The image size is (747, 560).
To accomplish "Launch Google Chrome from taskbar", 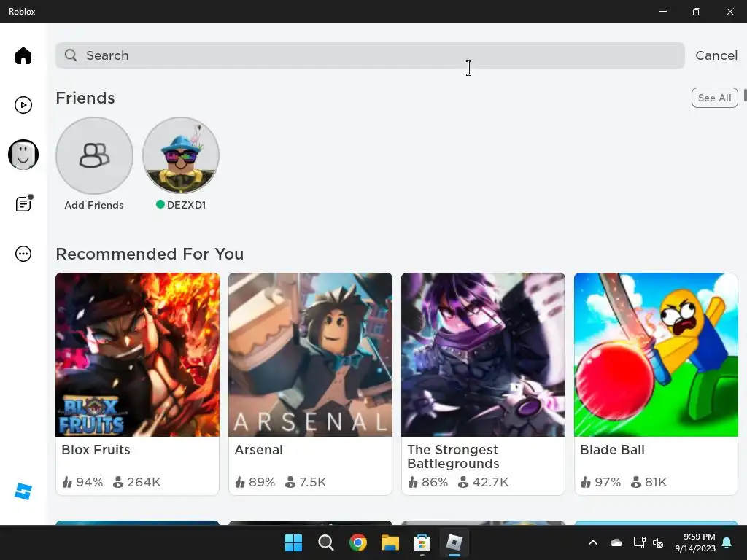I will click(357, 542).
